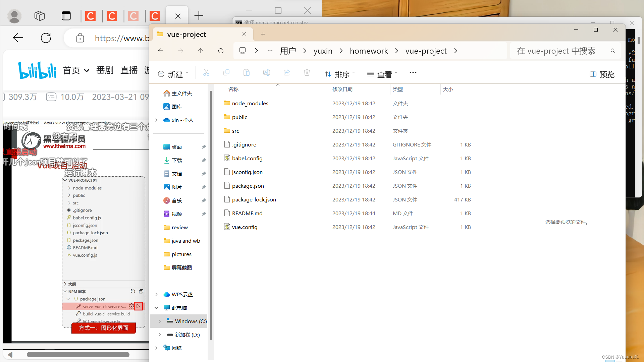Image resolution: width=644 pixels, height=362 pixels.
Task: Unpin 桌面 from quick access
Action: pyautogui.click(x=204, y=147)
